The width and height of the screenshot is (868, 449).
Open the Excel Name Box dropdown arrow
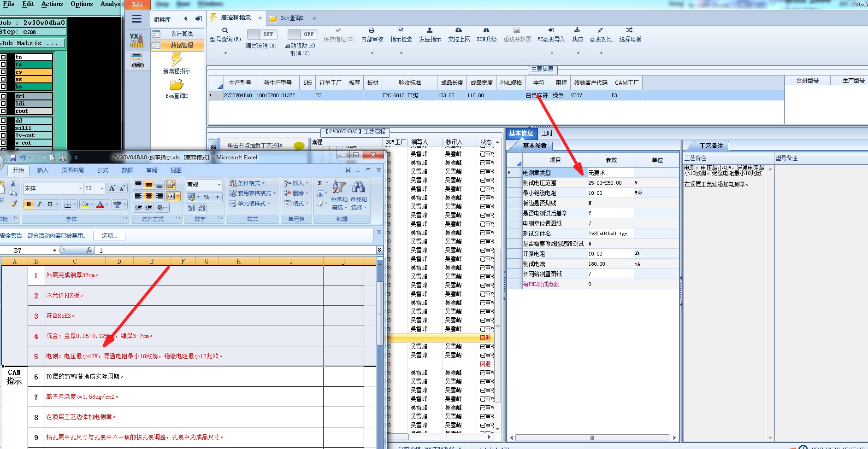[54, 251]
